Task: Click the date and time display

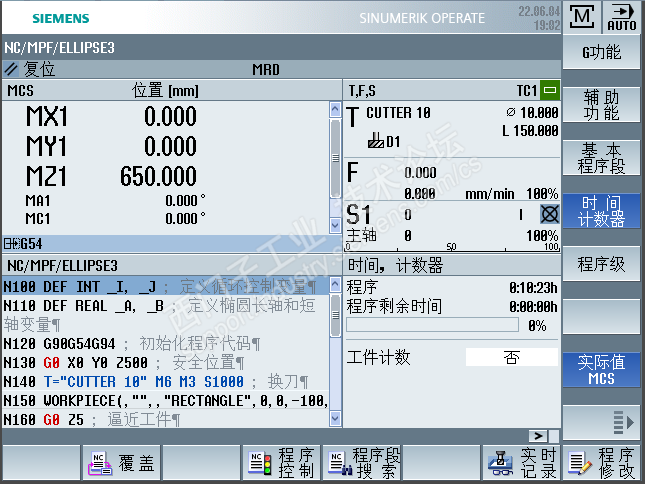Action: click(539, 18)
